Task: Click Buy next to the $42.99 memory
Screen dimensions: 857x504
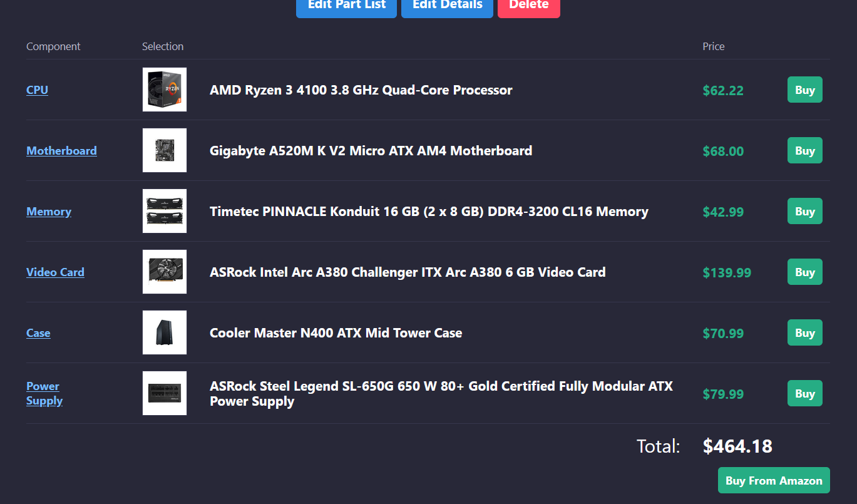Action: pyautogui.click(x=804, y=211)
